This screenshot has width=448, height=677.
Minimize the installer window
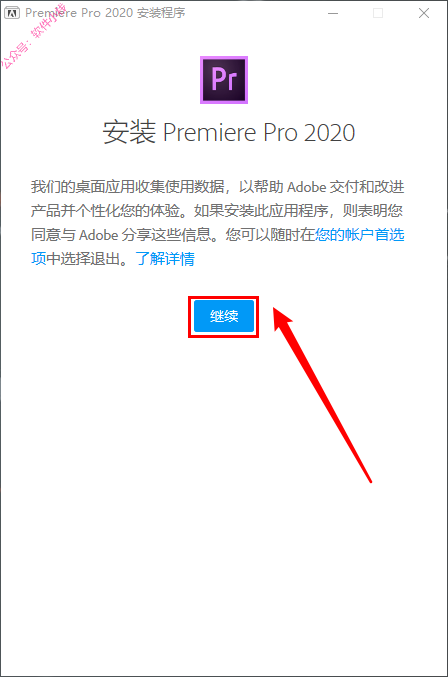coord(333,13)
